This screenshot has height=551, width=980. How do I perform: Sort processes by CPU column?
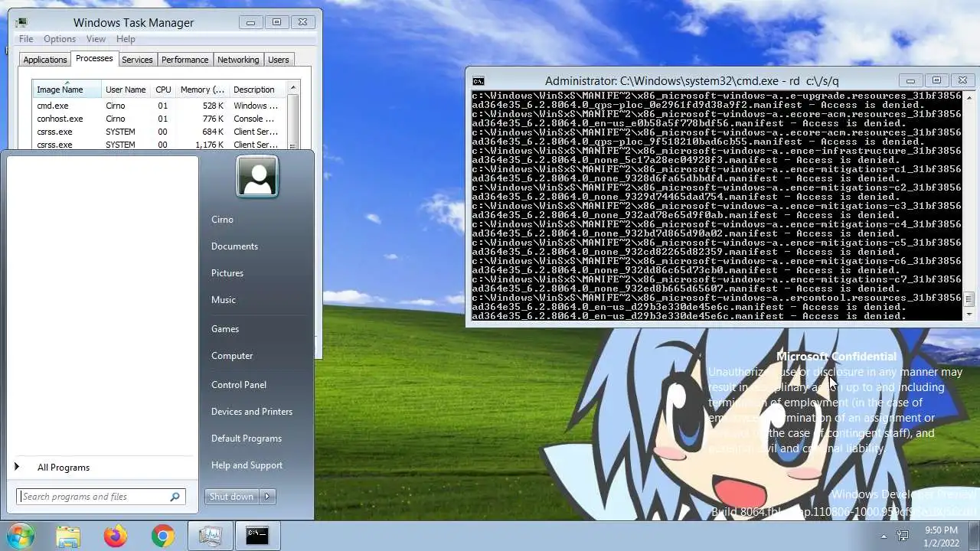coord(163,90)
